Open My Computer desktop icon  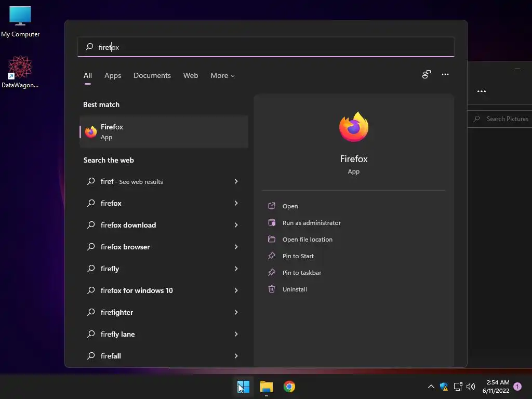20,21
